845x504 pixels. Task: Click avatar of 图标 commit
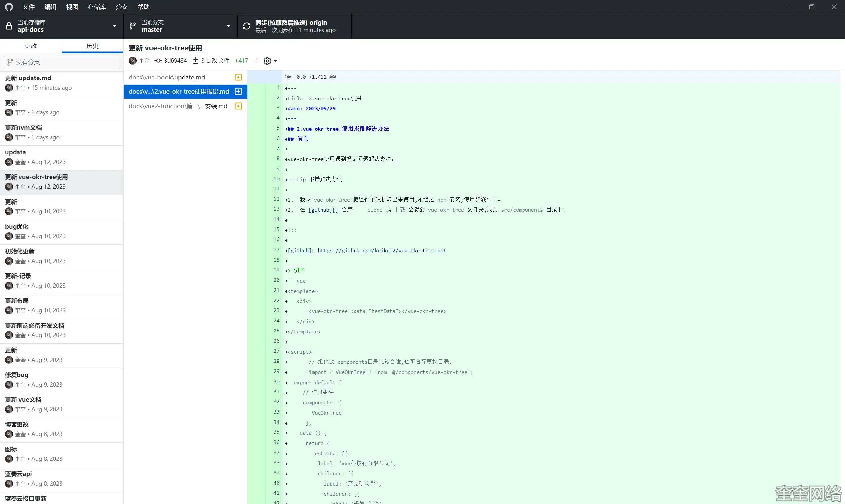[x=9, y=459]
